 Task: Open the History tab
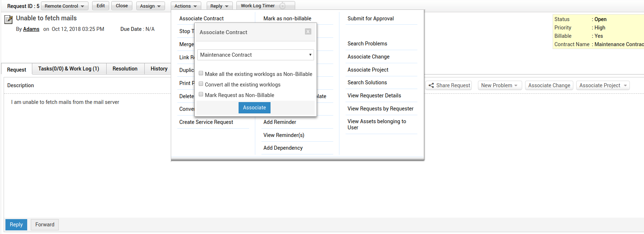tap(159, 69)
